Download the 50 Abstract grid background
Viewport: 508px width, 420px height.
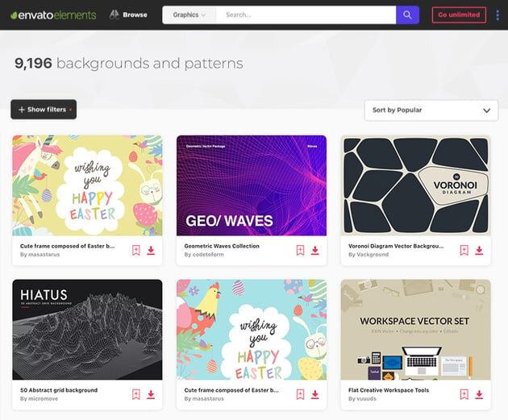151,394
